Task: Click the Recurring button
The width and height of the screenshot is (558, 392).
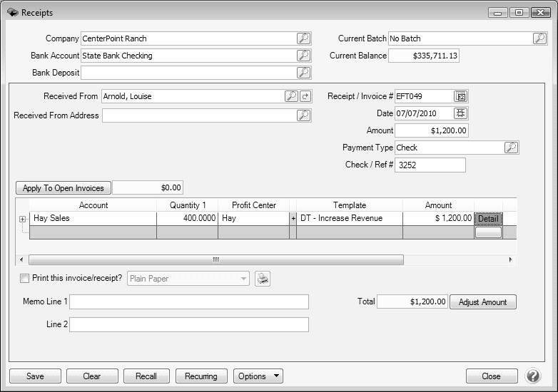Action: [201, 376]
